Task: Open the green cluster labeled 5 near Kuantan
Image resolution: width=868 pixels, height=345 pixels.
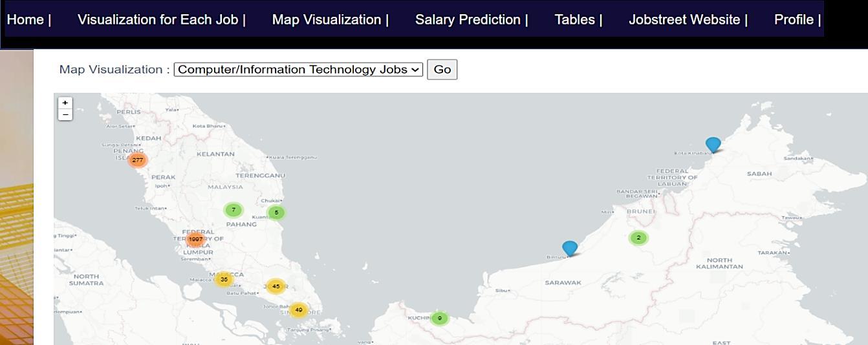Action: 276,213
